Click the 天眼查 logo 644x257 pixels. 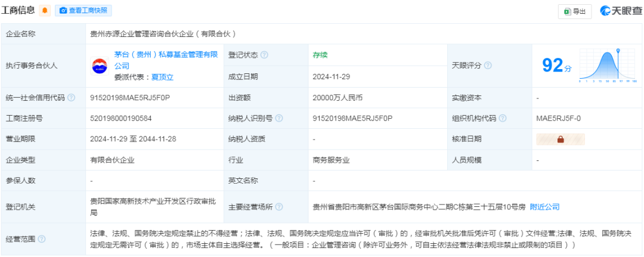pos(620,11)
